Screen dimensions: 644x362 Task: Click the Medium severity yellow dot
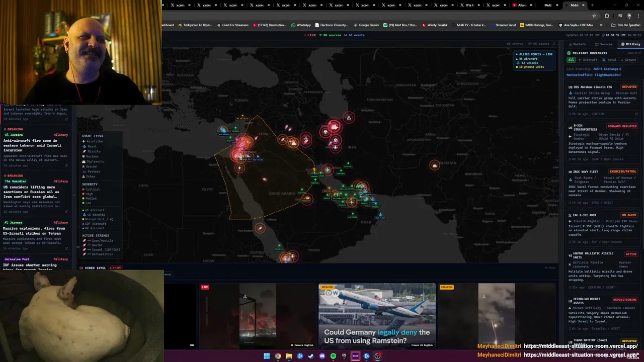84,199
